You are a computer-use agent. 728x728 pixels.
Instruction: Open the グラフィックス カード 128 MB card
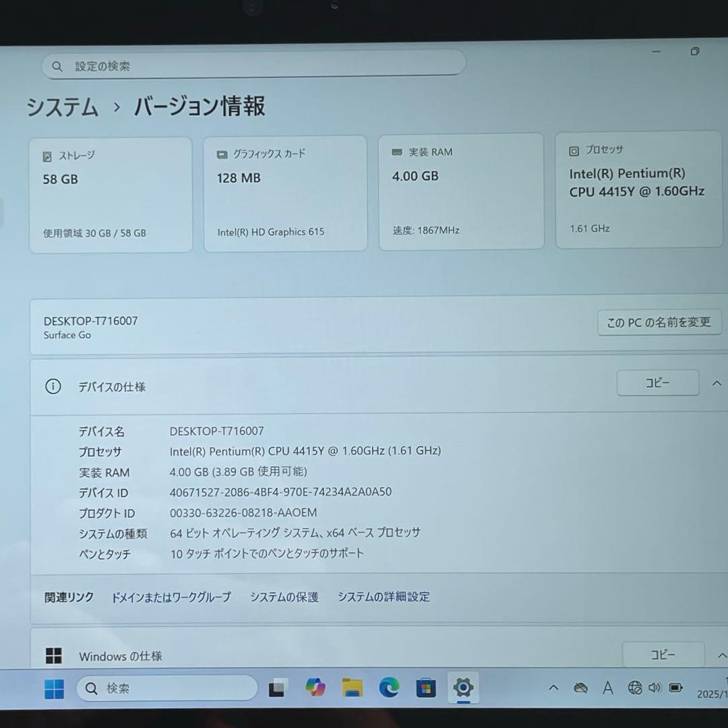286,193
